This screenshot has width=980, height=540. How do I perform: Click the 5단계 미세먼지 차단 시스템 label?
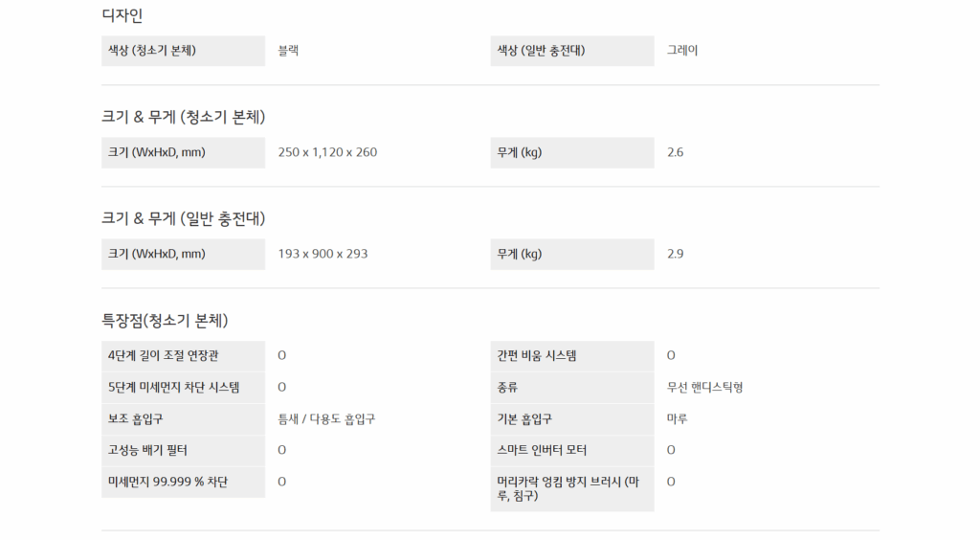click(173, 388)
